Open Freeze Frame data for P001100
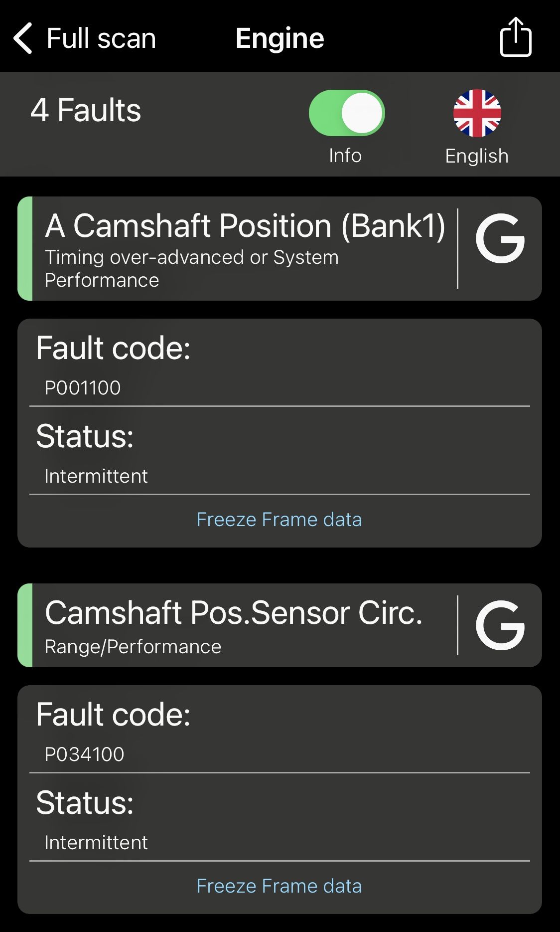 (x=279, y=520)
